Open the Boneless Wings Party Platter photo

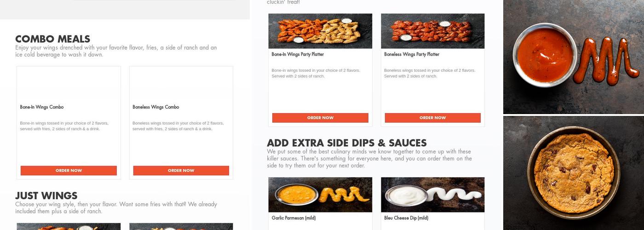coord(433,31)
